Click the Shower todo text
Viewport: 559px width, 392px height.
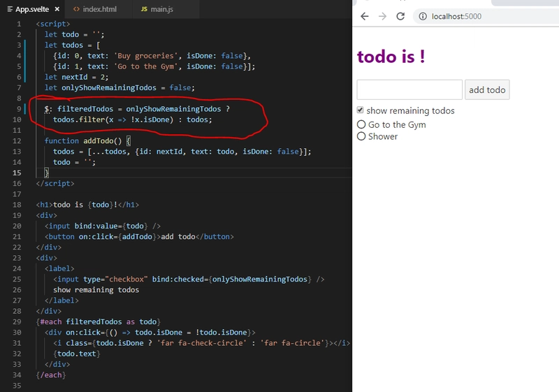pyautogui.click(x=383, y=136)
